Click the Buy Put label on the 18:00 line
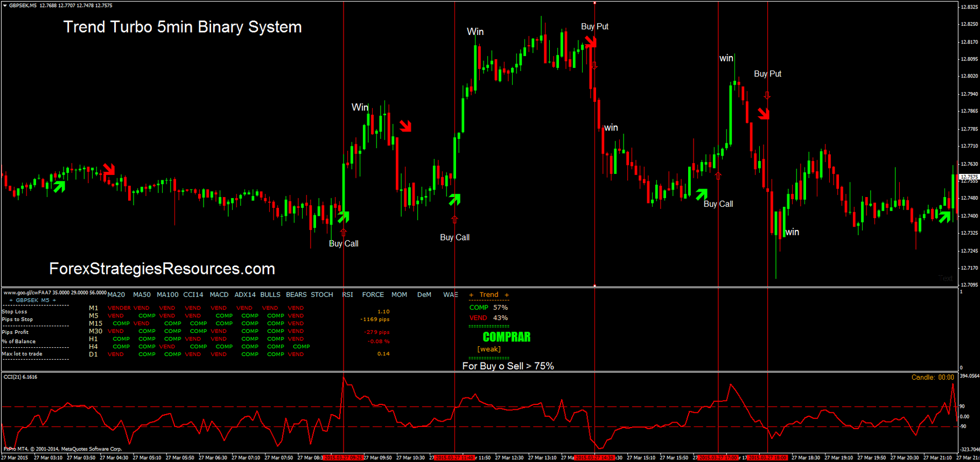The image size is (980, 462). pos(767,74)
